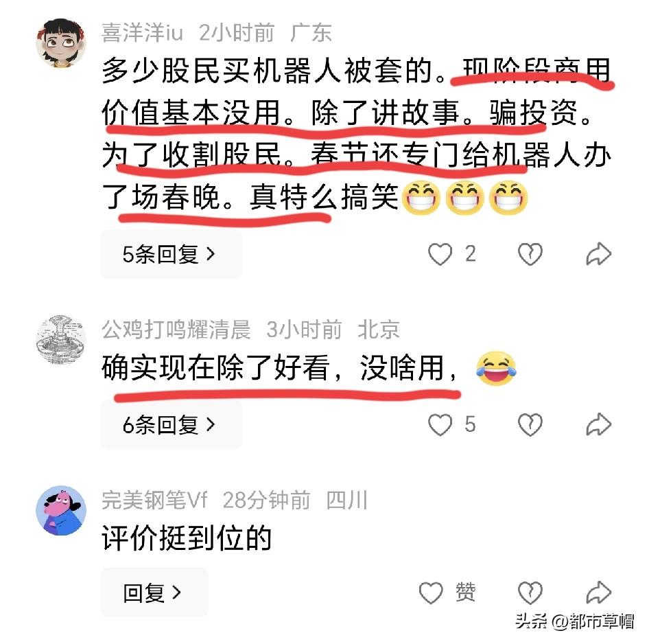Open username 喜洋洋iu
This screenshot has height=644, width=649.
click(x=143, y=33)
